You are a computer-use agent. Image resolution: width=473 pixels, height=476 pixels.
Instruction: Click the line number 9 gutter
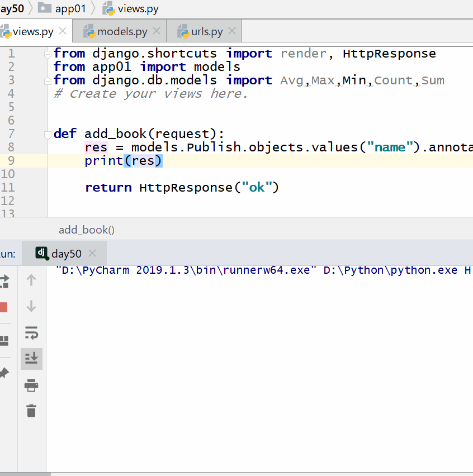(12, 161)
